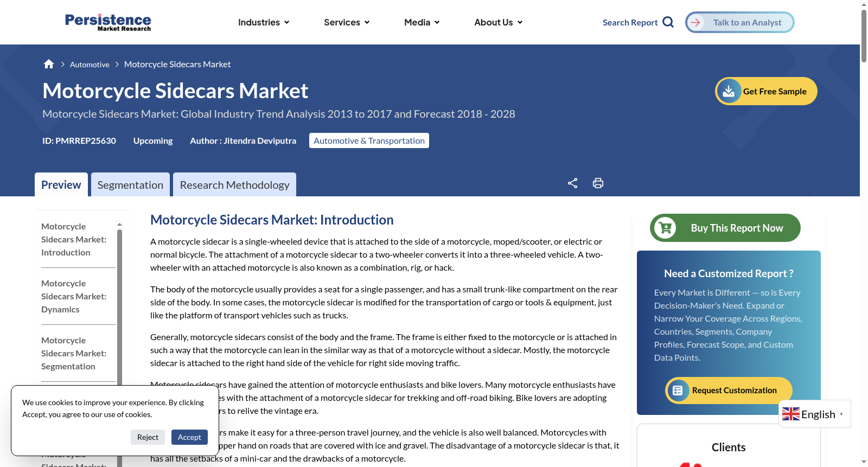This screenshot has height=467, width=868.
Task: Click the home breadcrumb icon
Action: [49, 64]
